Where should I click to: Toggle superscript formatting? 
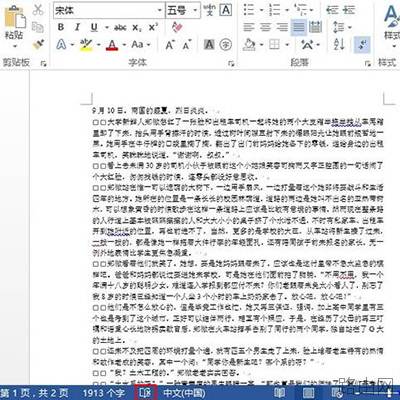153,27
